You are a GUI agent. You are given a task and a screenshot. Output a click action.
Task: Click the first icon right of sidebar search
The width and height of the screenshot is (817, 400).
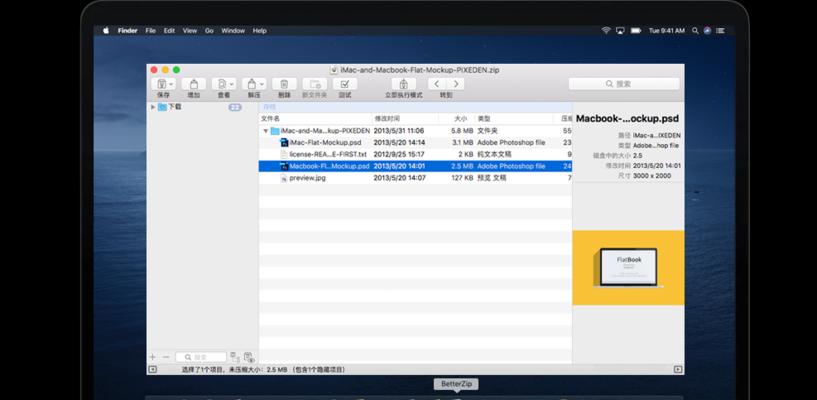(x=235, y=357)
